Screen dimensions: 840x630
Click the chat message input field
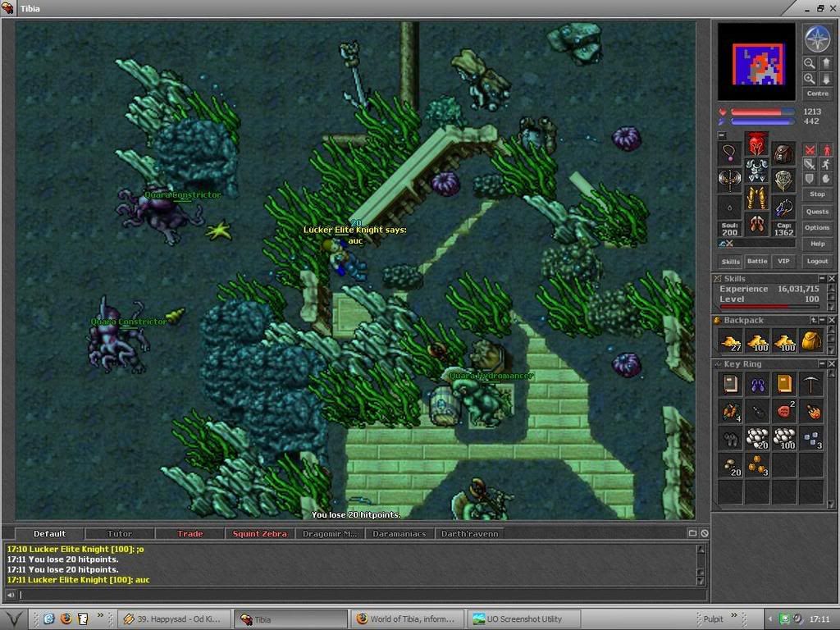tap(363, 595)
